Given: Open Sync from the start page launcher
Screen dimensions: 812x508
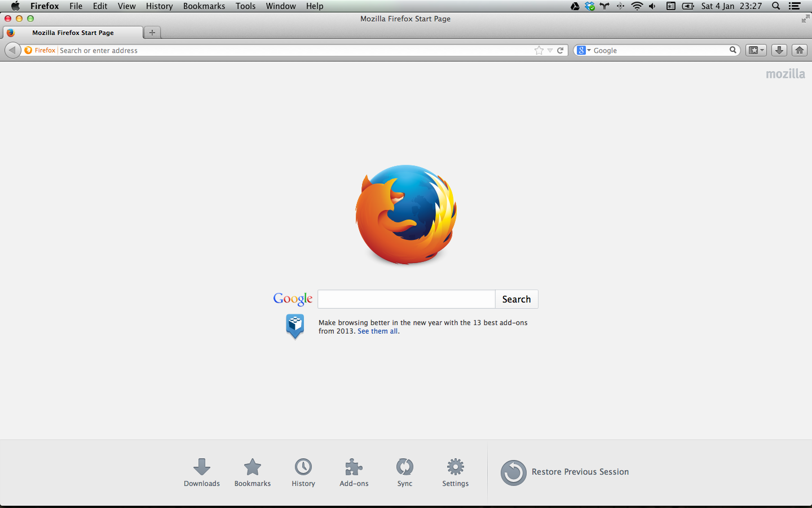Looking at the screenshot, I should click(405, 472).
